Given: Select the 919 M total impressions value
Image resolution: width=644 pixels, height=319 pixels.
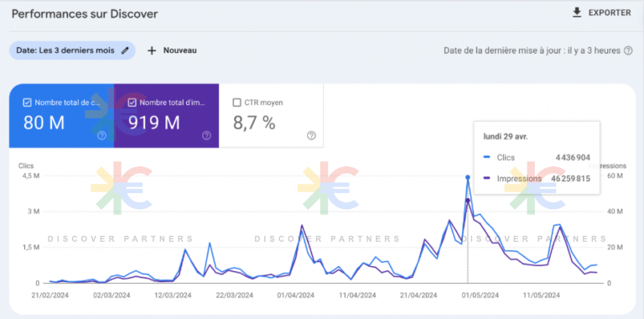Looking at the screenshot, I should 154,123.
